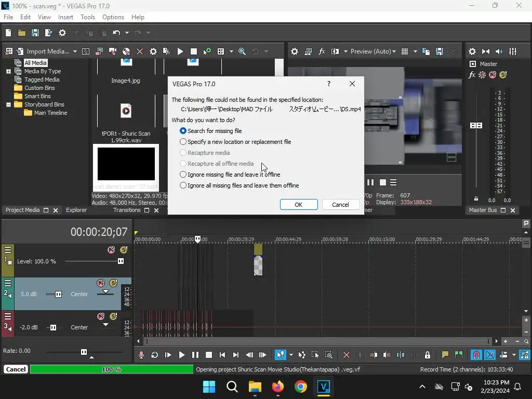Viewport: 532px width, 399px height.
Task: Click the playback Rate slider handle
Action: tap(84, 352)
